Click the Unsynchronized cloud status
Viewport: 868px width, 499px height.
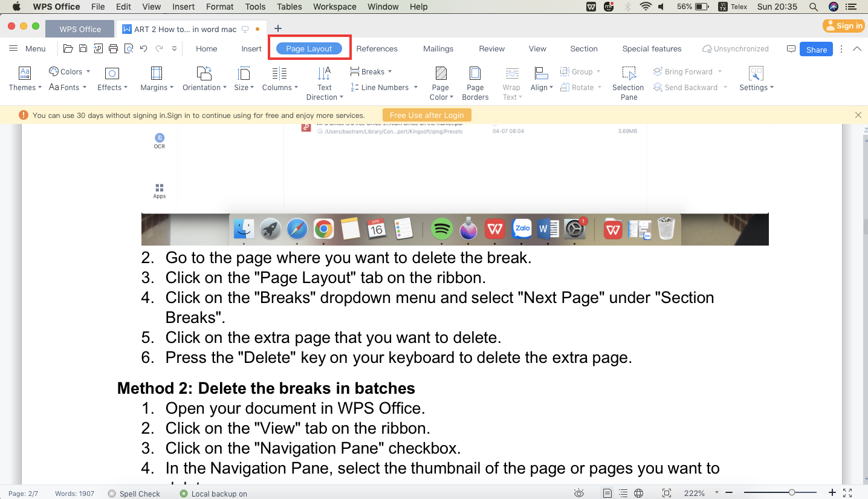pos(735,48)
